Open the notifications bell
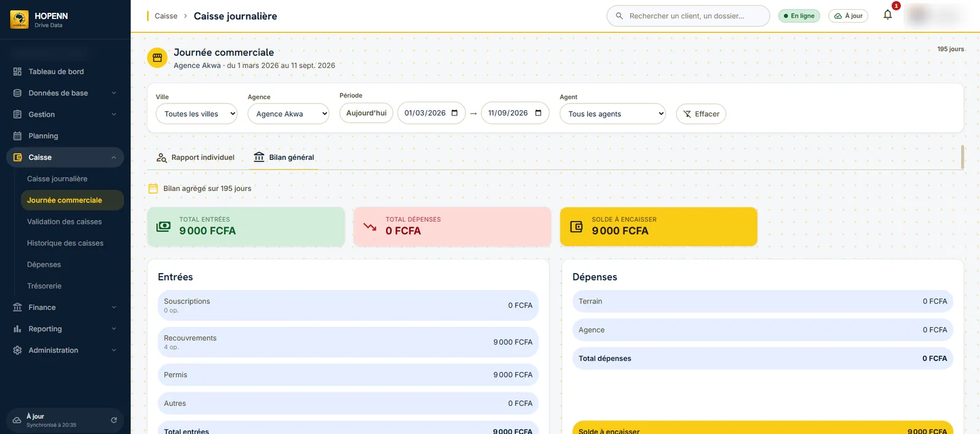This screenshot has width=980, height=434. (888, 15)
